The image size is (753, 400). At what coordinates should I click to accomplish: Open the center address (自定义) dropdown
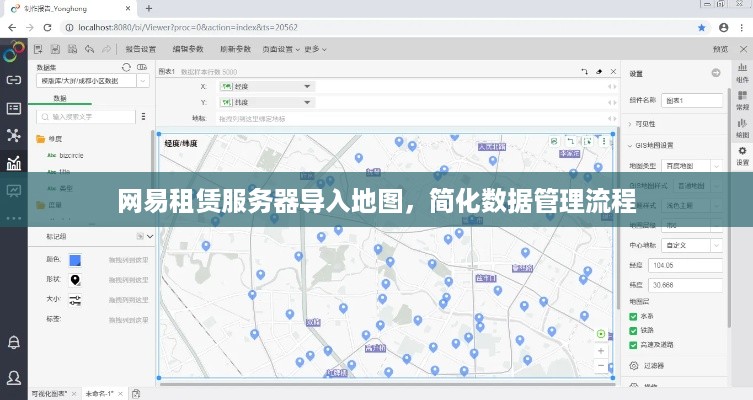click(692, 245)
